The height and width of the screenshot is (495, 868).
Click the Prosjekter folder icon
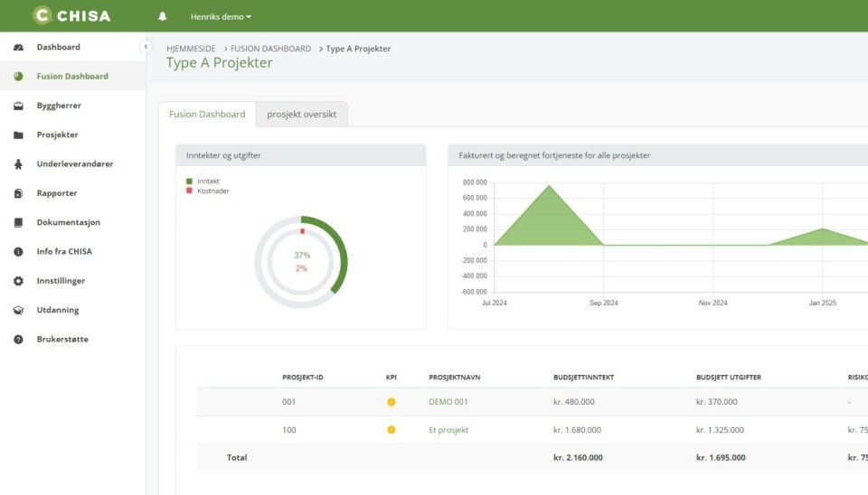pyautogui.click(x=18, y=135)
